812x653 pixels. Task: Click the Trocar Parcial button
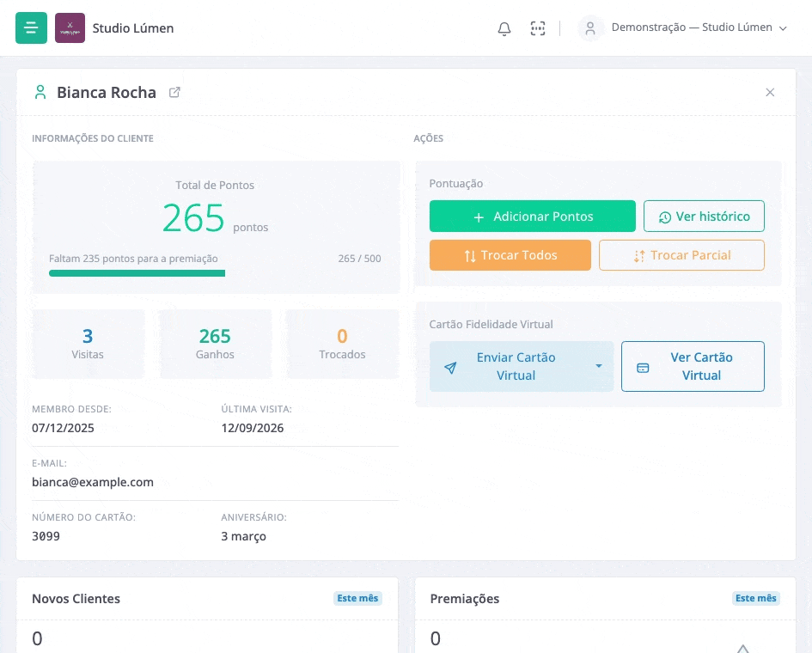pyautogui.click(x=681, y=255)
